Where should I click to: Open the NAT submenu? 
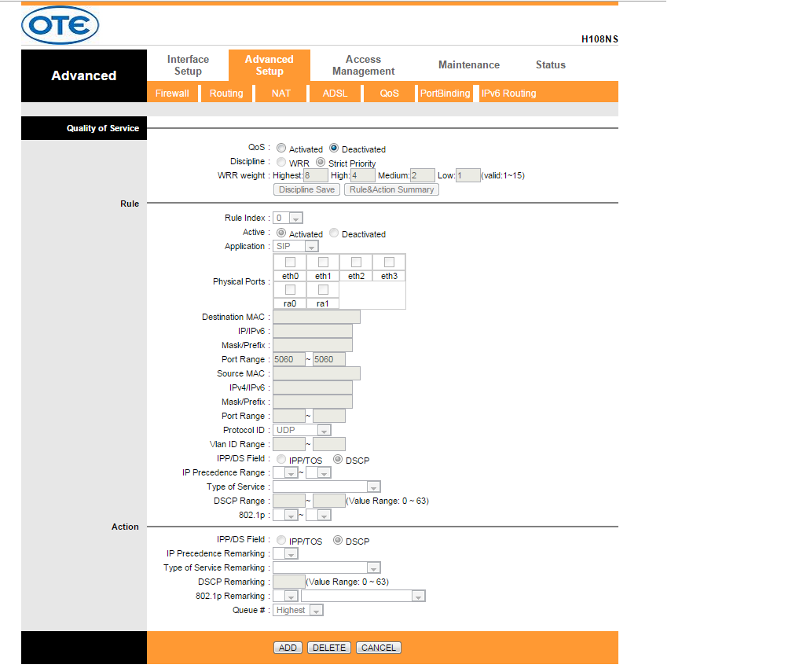pos(280,94)
